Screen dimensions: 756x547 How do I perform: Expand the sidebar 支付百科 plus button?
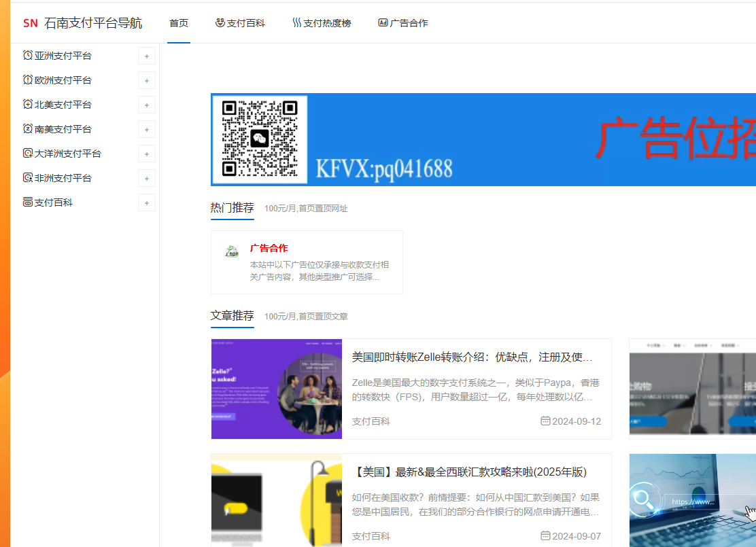pos(147,203)
